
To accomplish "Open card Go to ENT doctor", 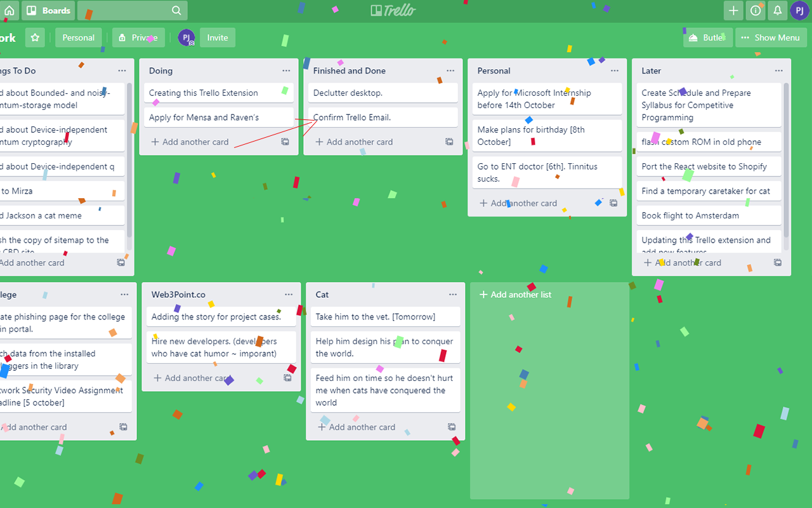I will [x=547, y=173].
